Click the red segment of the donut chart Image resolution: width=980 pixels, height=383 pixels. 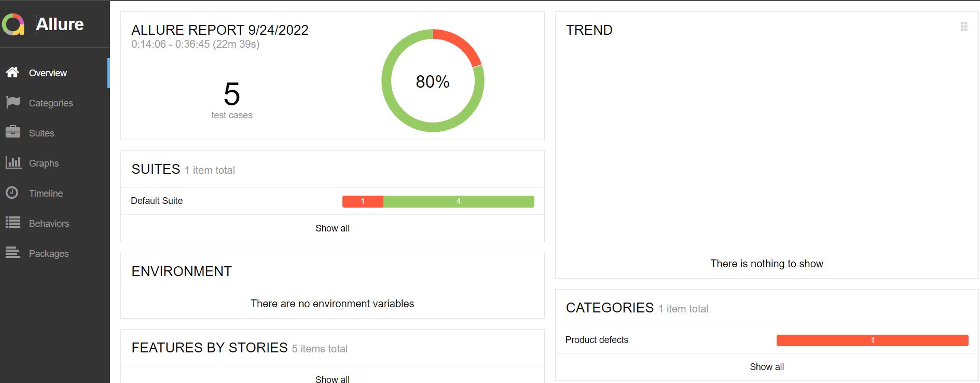pos(461,43)
